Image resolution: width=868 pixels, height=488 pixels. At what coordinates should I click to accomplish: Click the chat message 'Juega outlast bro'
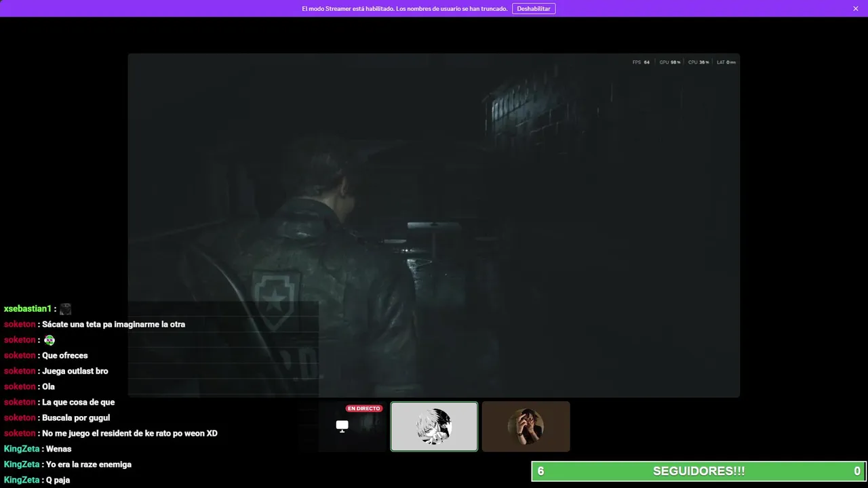[75, 371]
